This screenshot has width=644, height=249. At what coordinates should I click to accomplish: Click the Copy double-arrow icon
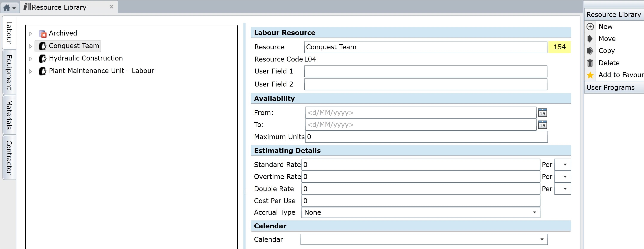click(590, 51)
